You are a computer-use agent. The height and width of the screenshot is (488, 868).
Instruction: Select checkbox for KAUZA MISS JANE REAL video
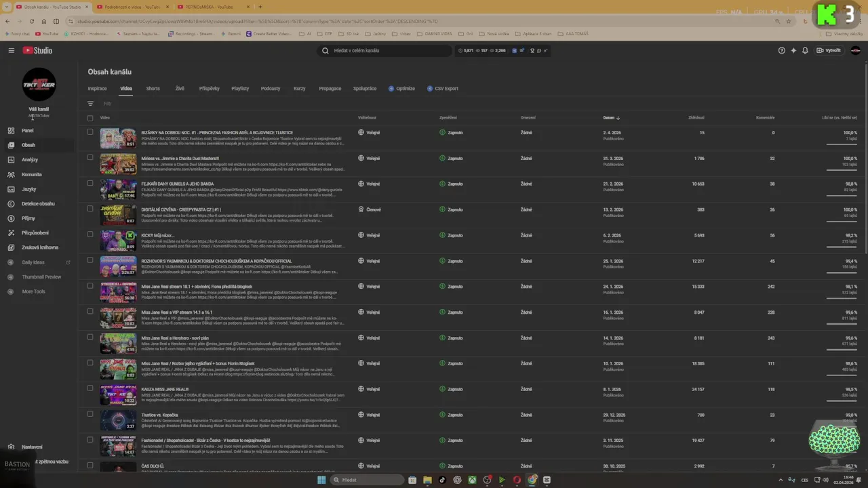(90, 388)
